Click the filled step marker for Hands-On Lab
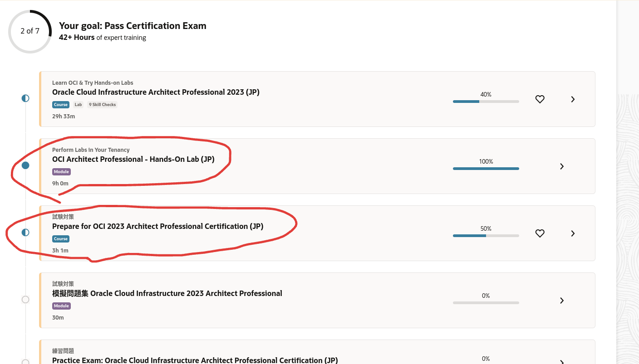The height and width of the screenshot is (364, 639). click(25, 165)
